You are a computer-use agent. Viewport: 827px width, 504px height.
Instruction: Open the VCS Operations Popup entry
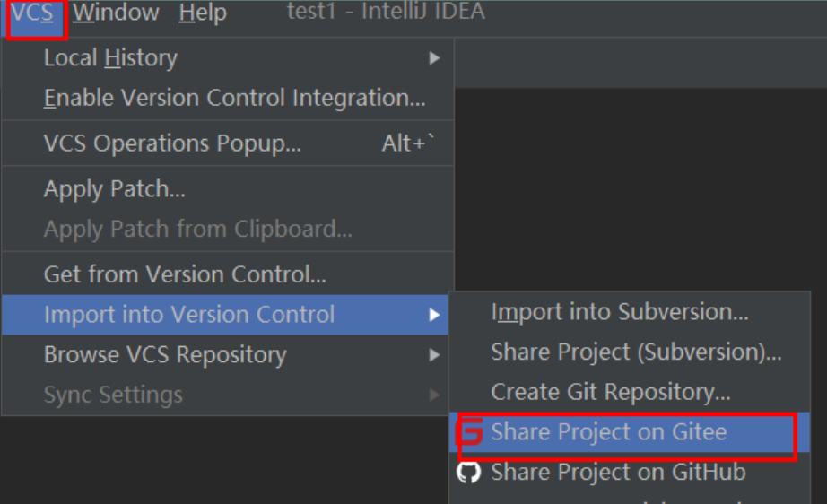point(172,143)
